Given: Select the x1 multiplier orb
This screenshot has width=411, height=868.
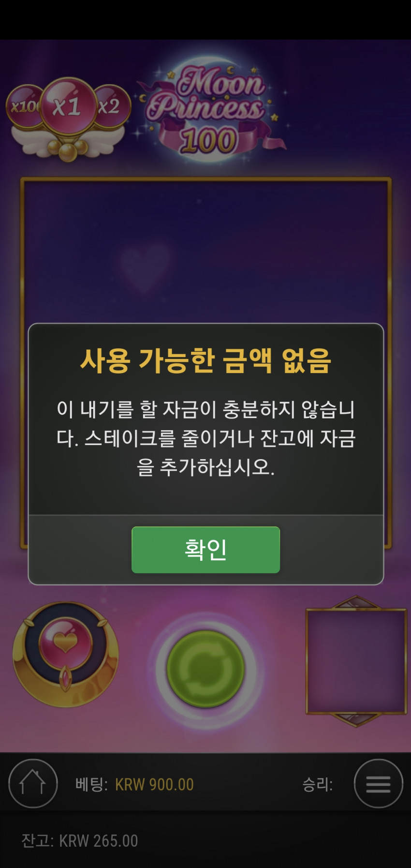Looking at the screenshot, I should 68,106.
